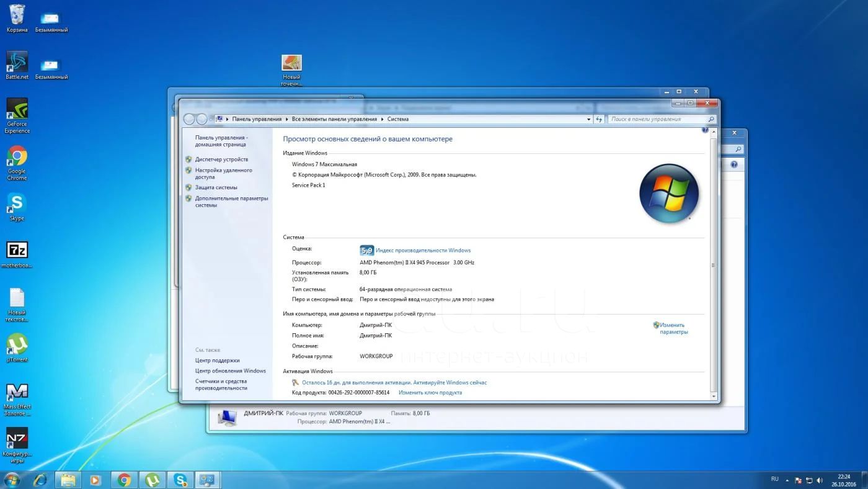868x489 pixels.
Task: Click the refresh button beside address bar
Action: tap(599, 119)
